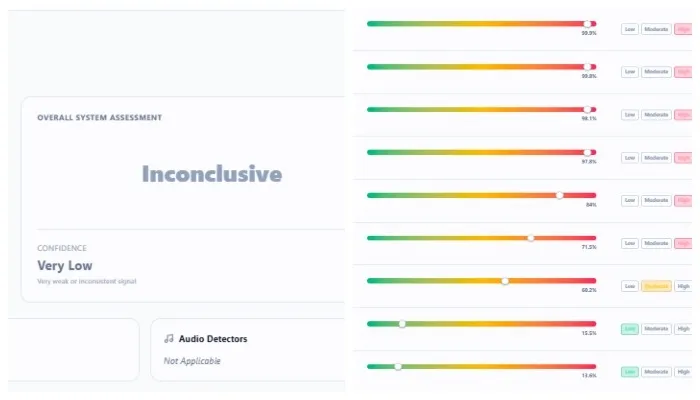Select the Moderate badge in the 98.1% row
Viewport: 700px width, 400px height.
coord(656,115)
